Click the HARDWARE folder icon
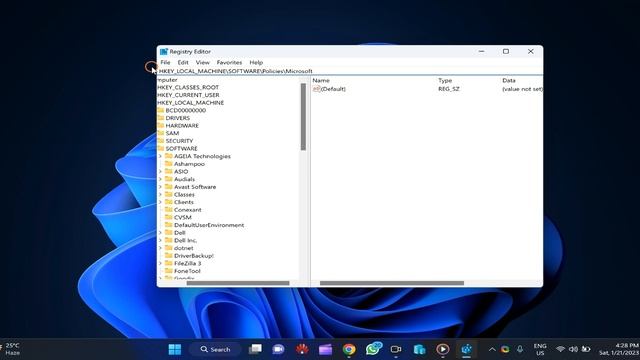Screen dimensions: 640x360 pyautogui.click(x=160, y=125)
